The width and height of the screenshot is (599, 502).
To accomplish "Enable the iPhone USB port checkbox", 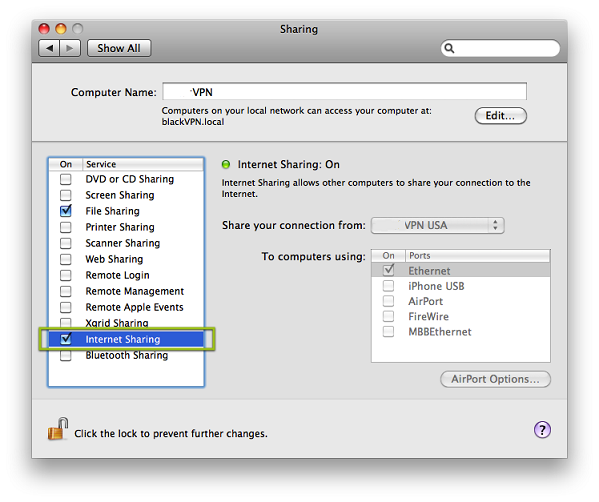I will pos(389,286).
